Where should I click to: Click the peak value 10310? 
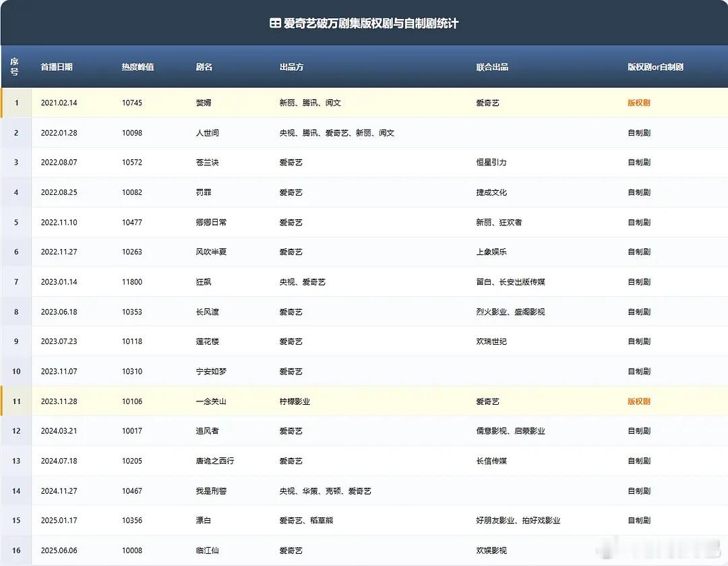pos(132,371)
